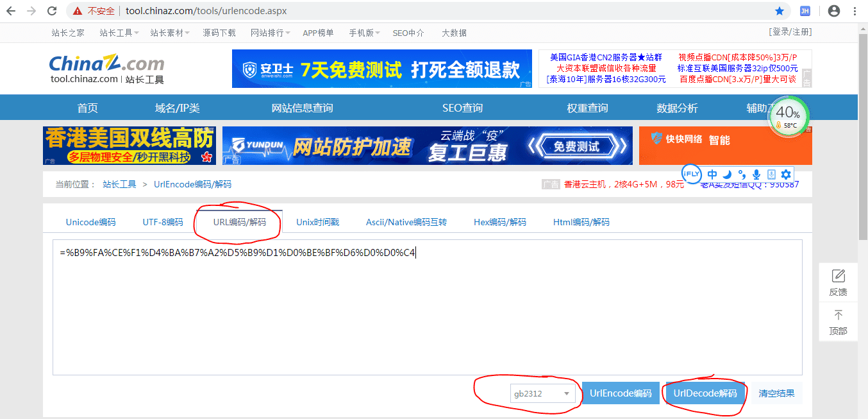
Task: Click the punctuation icon on the iFLY toolbar
Action: click(x=742, y=174)
